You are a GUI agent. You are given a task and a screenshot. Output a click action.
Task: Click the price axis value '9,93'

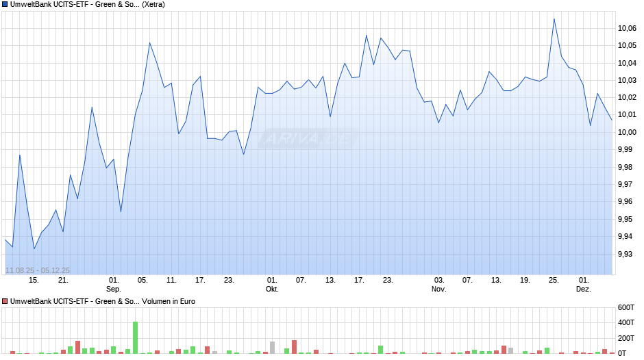coord(625,254)
